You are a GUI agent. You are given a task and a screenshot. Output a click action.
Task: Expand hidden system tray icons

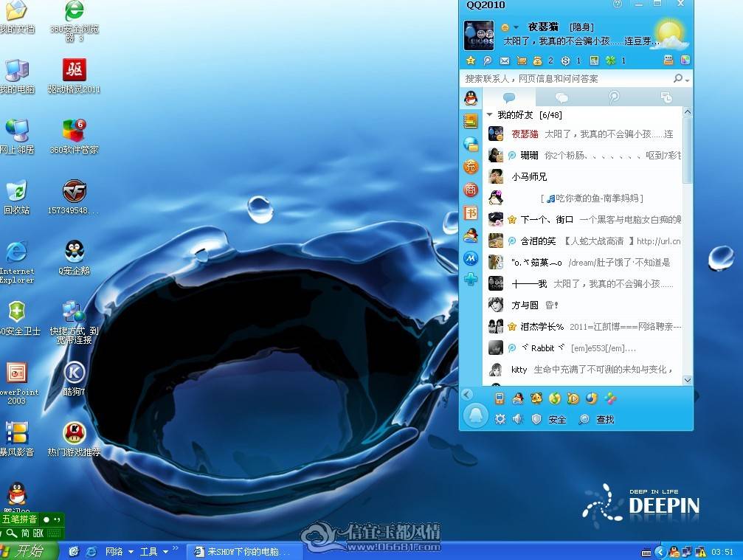click(660, 551)
